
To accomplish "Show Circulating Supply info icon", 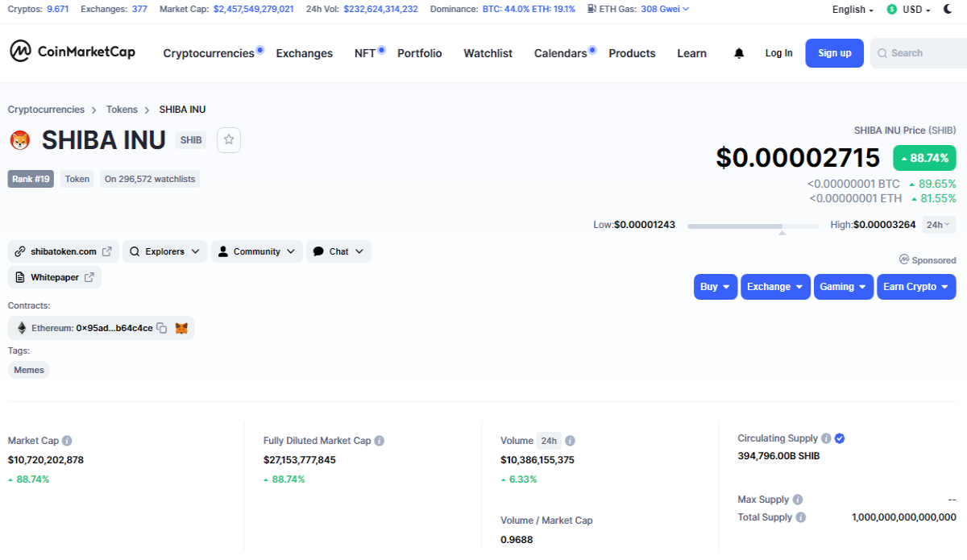I will [x=826, y=438].
